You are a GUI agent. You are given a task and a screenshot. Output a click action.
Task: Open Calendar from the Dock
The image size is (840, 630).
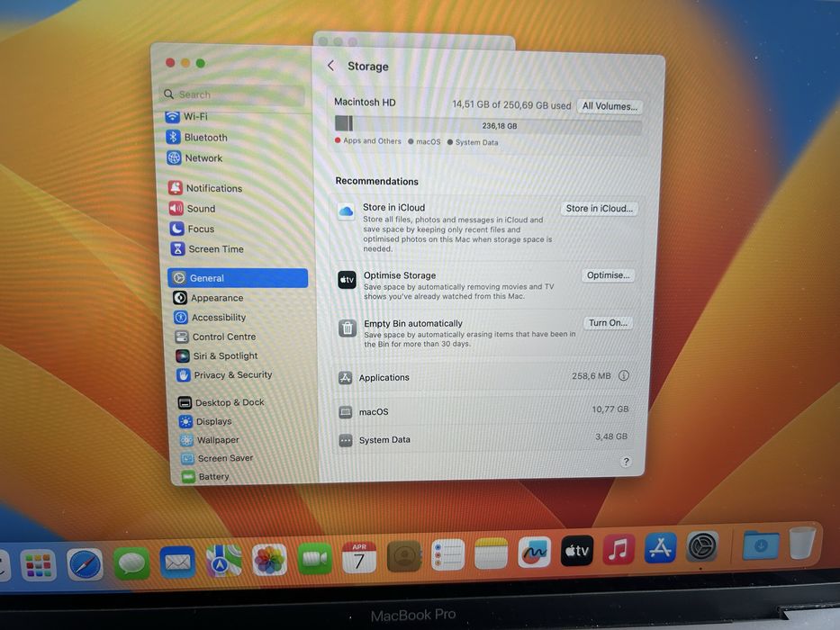click(x=359, y=557)
